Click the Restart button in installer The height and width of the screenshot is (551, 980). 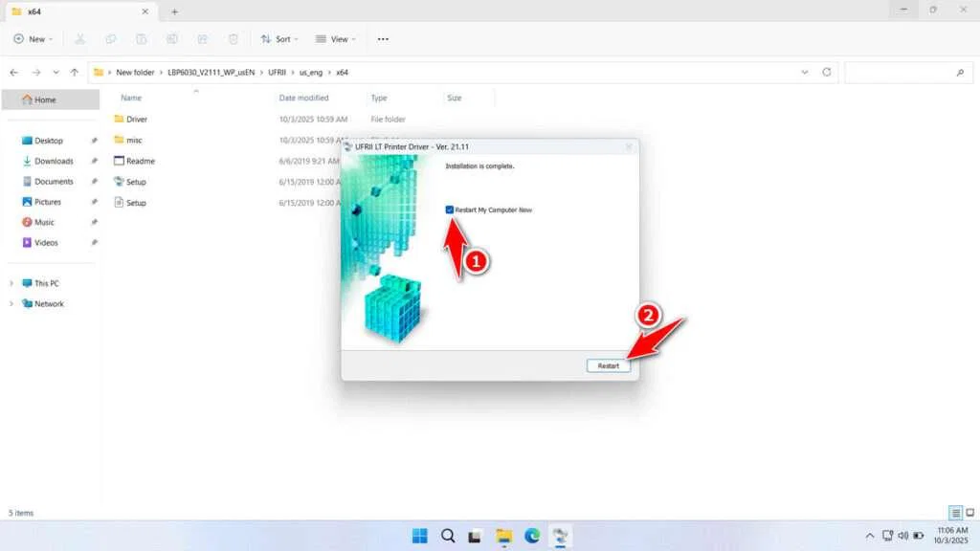(x=609, y=365)
